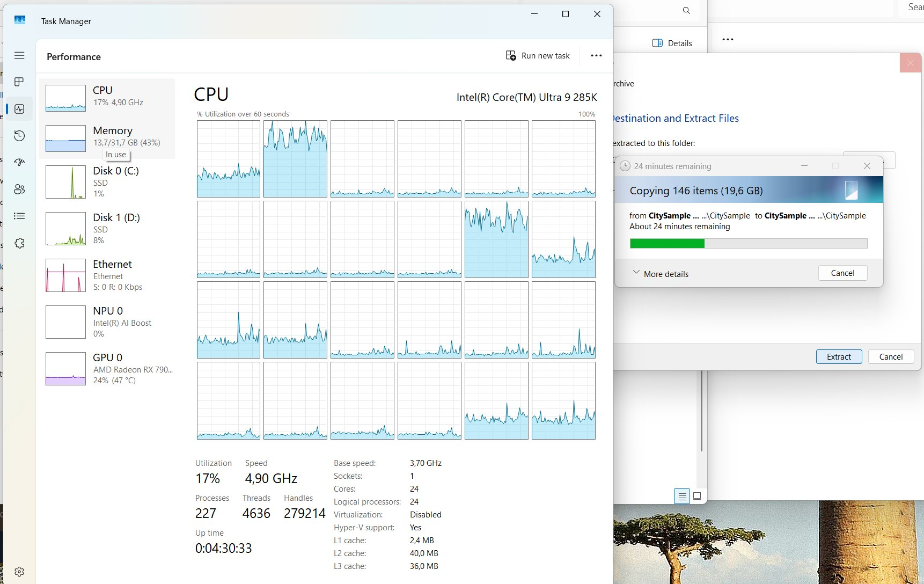Click Run new task button
This screenshot has width=924, height=584.
(x=538, y=56)
